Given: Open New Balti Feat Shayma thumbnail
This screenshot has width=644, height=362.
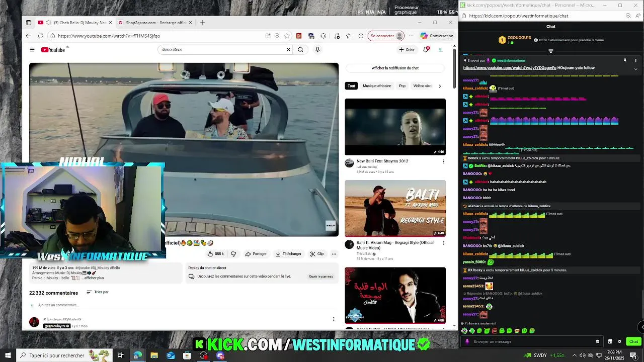Looking at the screenshot, I should click(x=395, y=127).
